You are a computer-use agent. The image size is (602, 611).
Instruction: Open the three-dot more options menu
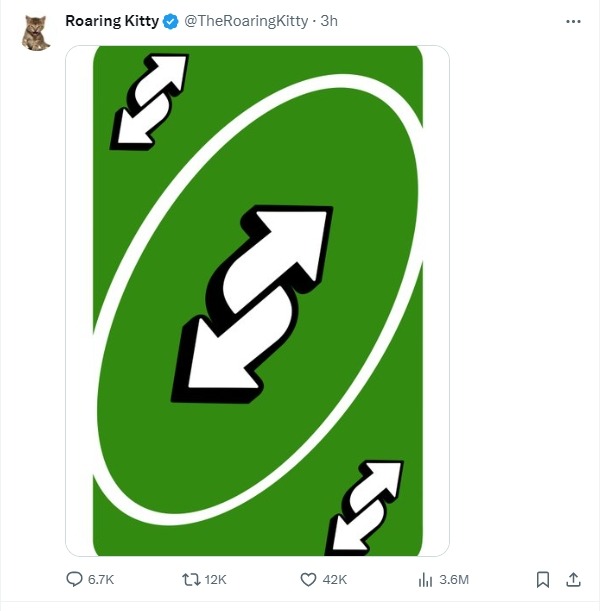point(572,21)
